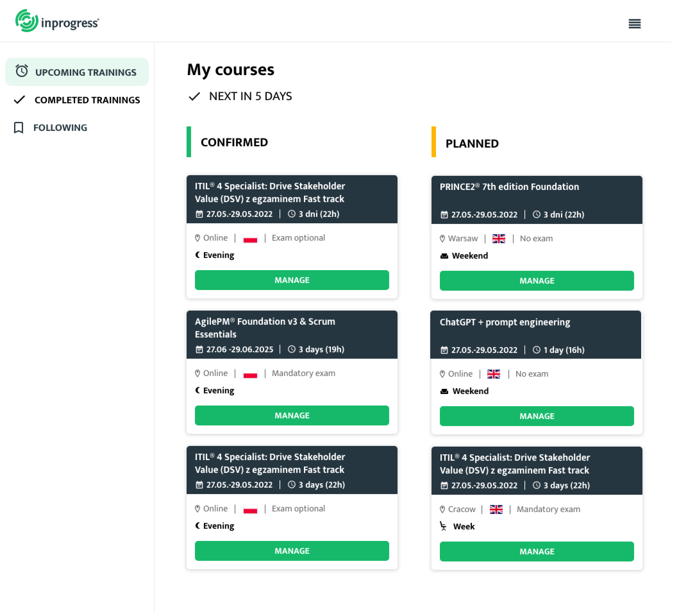Click the green Confirmed column marker
This screenshot has height=616, width=679.
pyautogui.click(x=189, y=142)
